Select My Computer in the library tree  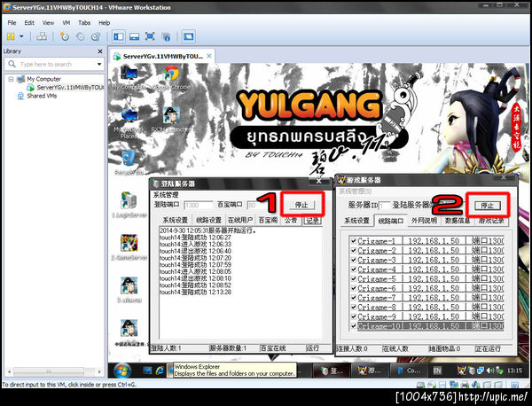43,79
